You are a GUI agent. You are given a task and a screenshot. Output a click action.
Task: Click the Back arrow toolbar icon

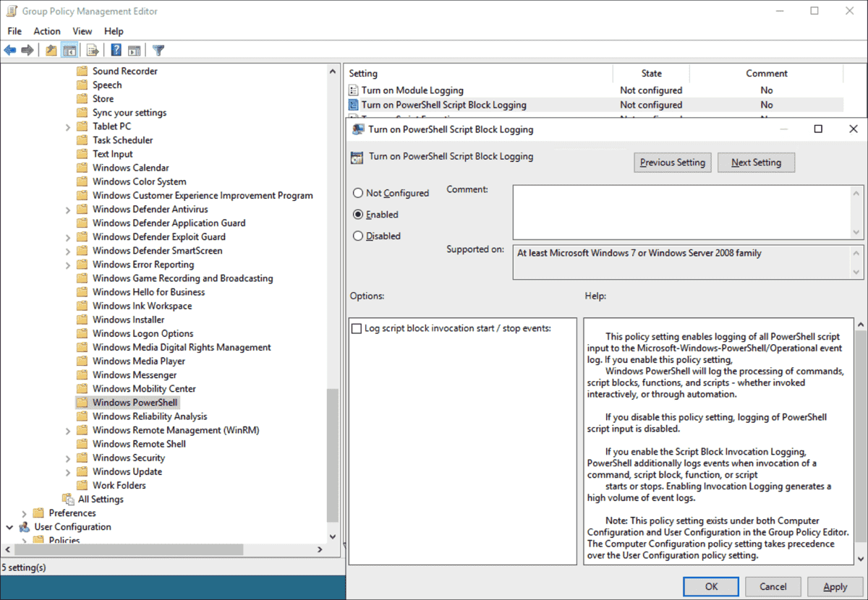(10, 50)
